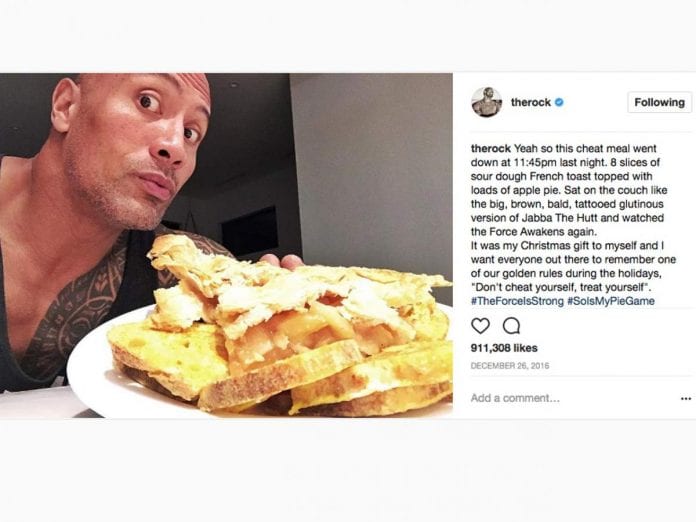
Task: Like the post with the heart icon
Action: 480,325
